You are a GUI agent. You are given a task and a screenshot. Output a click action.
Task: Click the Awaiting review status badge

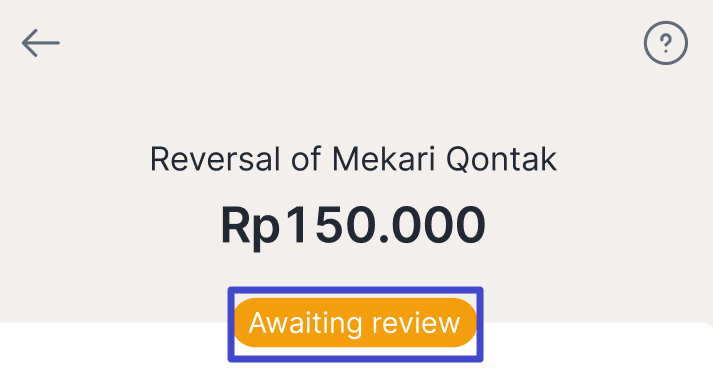coord(355,323)
